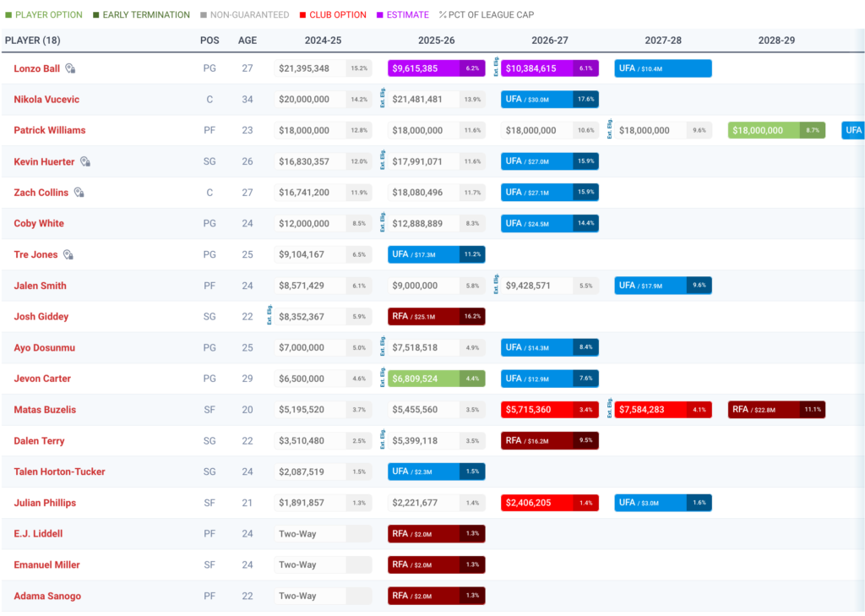Click the purple Estimate legend square

click(379, 15)
